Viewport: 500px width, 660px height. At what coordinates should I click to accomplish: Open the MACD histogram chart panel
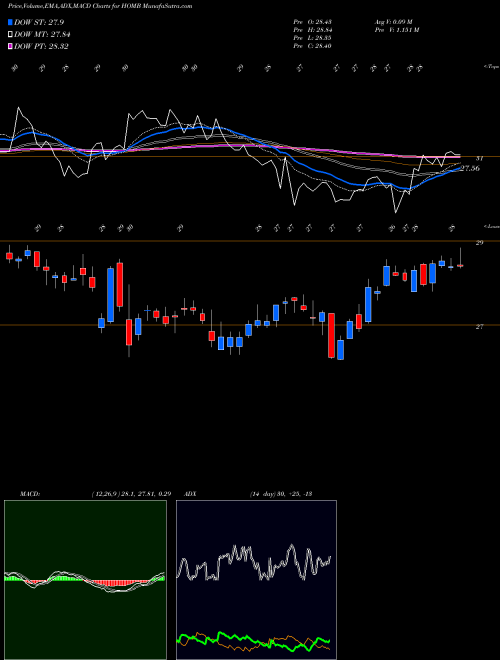coord(85,580)
